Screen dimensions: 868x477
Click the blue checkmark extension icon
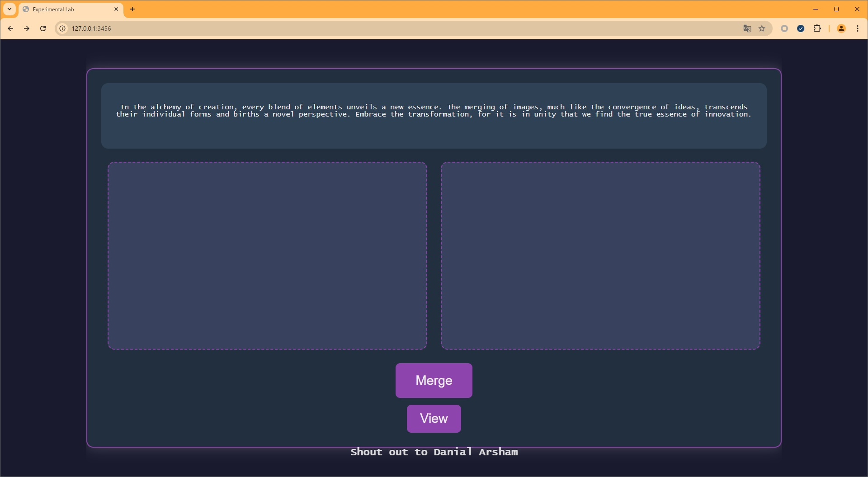801,28
